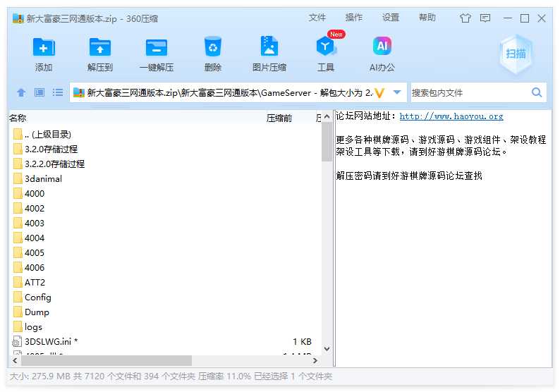Open the feedback message icon in title bar
Screen dimensions: 560x392
(x=485, y=18)
